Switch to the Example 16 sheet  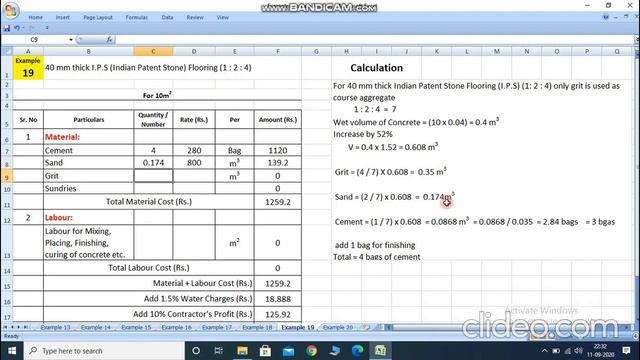tap(177, 327)
